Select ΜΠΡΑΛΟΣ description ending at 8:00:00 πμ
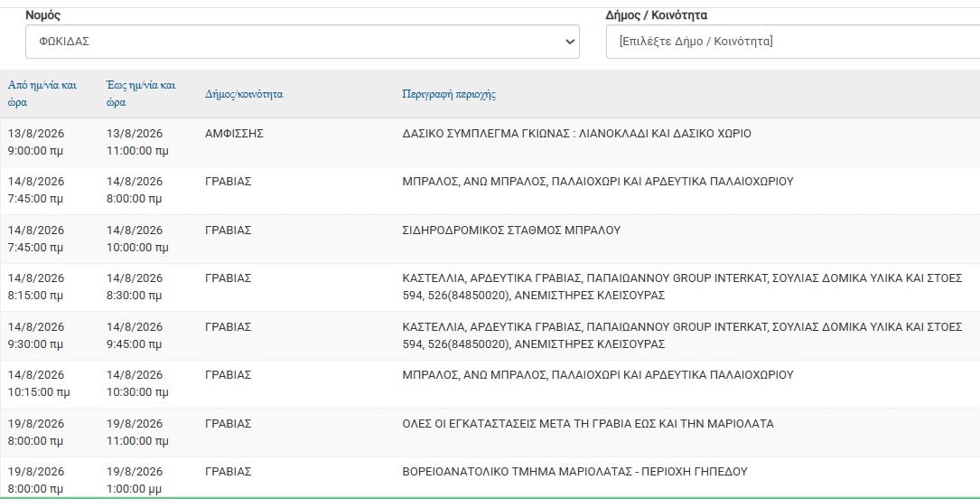Screen dimensions: 980x499 [x=598, y=182]
